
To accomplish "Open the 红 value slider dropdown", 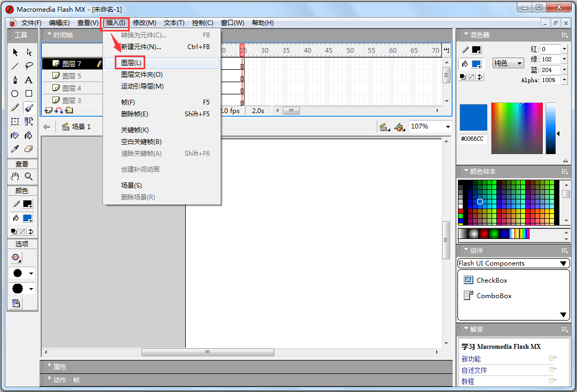I will 564,49.
